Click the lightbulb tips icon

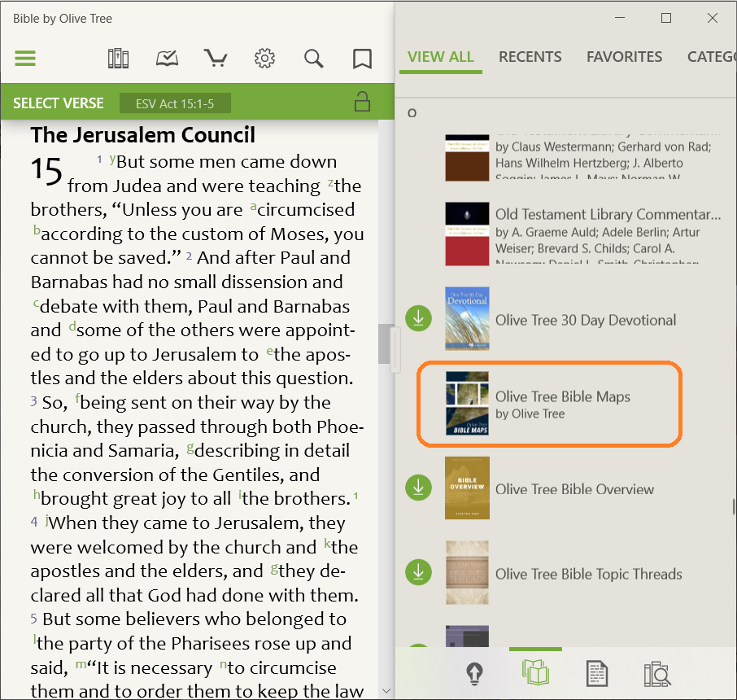pos(475,673)
